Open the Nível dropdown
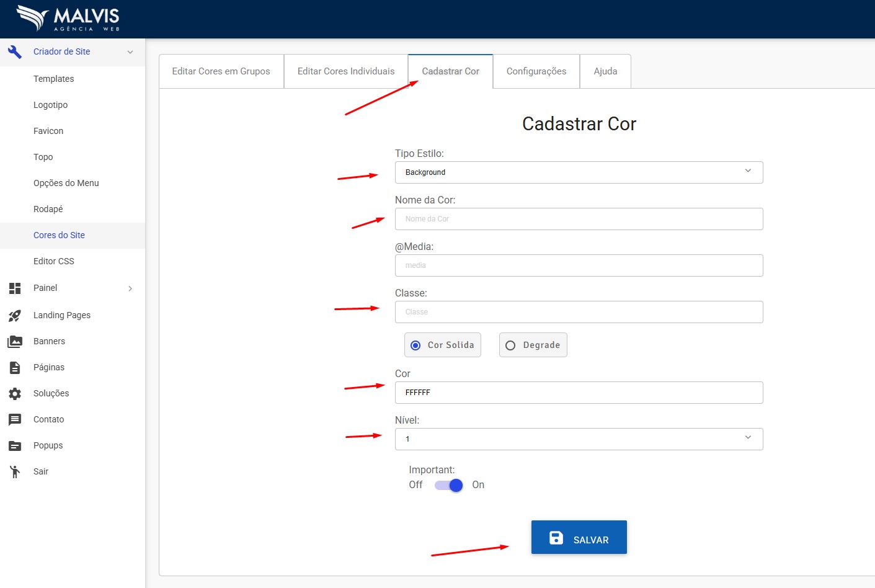The image size is (875, 588). pyautogui.click(x=579, y=439)
